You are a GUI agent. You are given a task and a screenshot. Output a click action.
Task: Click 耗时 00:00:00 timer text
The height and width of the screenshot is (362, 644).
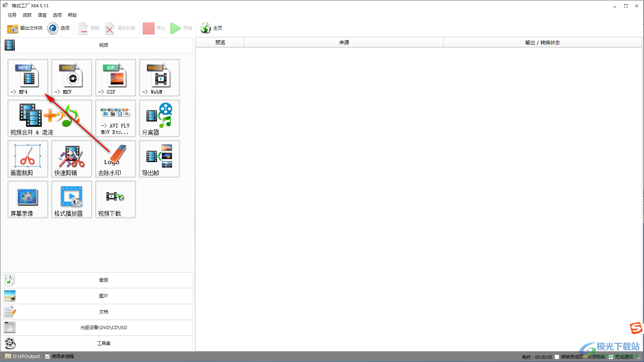point(537,357)
